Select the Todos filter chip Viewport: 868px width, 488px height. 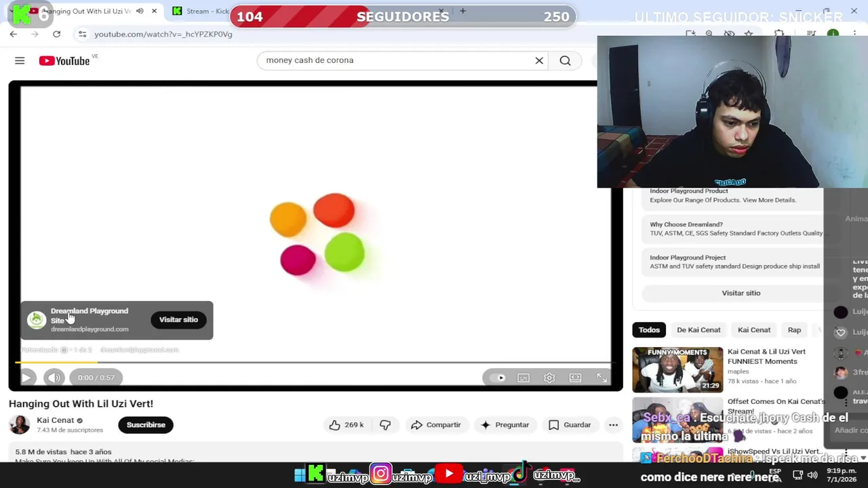coord(649,330)
